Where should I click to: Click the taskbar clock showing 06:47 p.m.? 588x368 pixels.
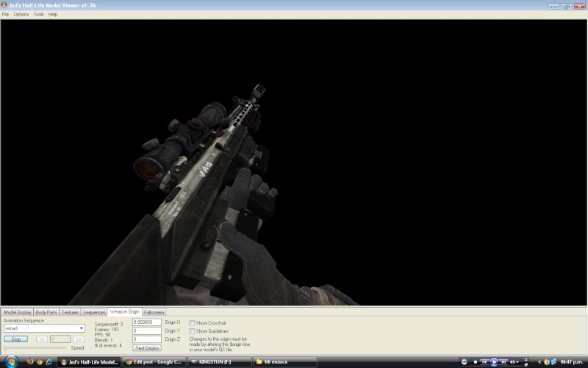click(571, 362)
